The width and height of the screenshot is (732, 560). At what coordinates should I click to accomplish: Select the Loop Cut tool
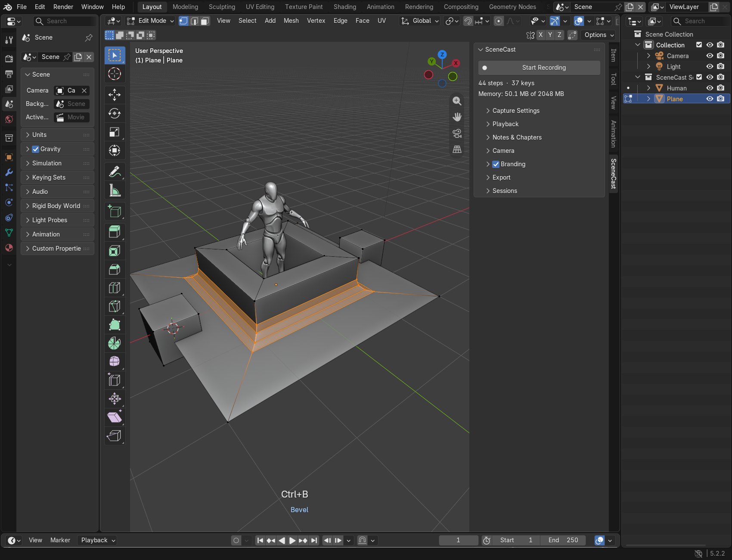click(115, 288)
